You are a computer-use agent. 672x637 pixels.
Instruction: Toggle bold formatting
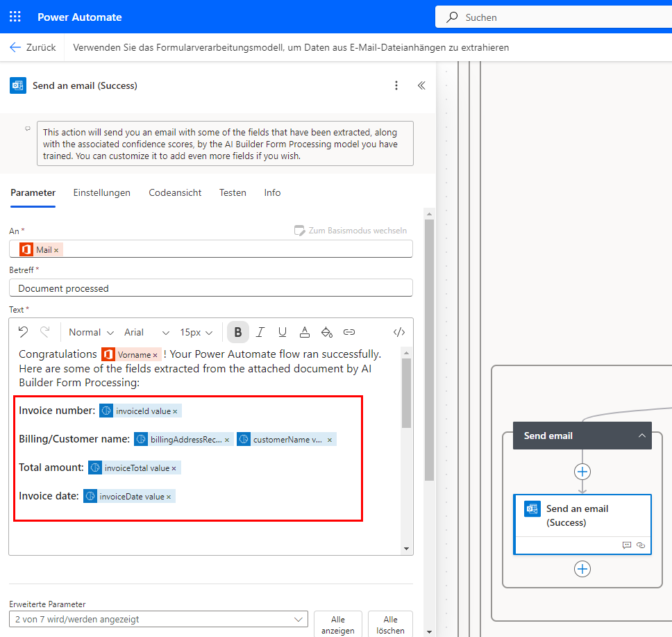[x=238, y=332]
